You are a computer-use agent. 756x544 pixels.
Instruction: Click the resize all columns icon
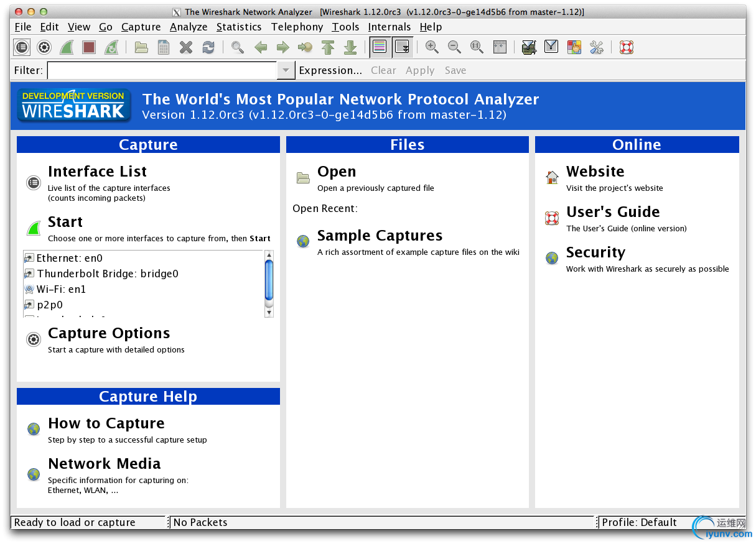500,47
